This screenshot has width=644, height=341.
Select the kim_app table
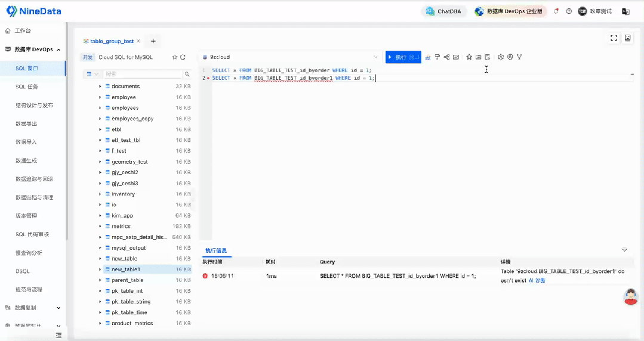[x=122, y=216]
